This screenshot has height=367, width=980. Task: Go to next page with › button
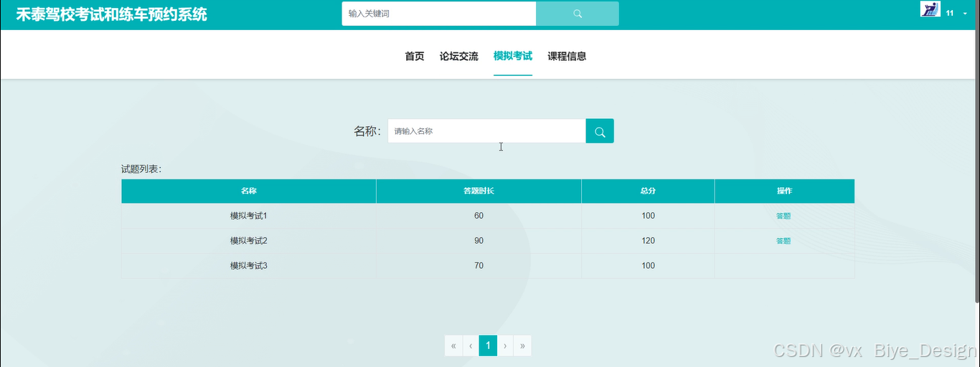click(505, 345)
